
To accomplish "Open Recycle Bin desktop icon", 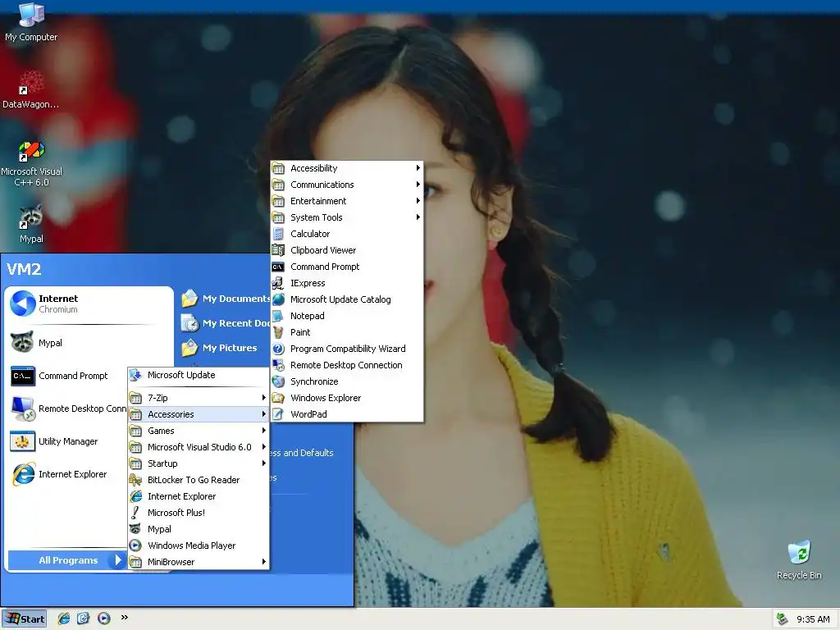I will 799,559.
